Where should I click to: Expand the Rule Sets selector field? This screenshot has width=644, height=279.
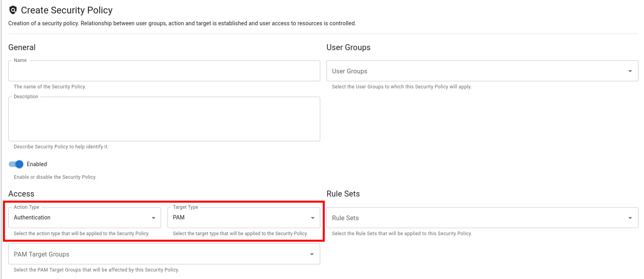474,218
